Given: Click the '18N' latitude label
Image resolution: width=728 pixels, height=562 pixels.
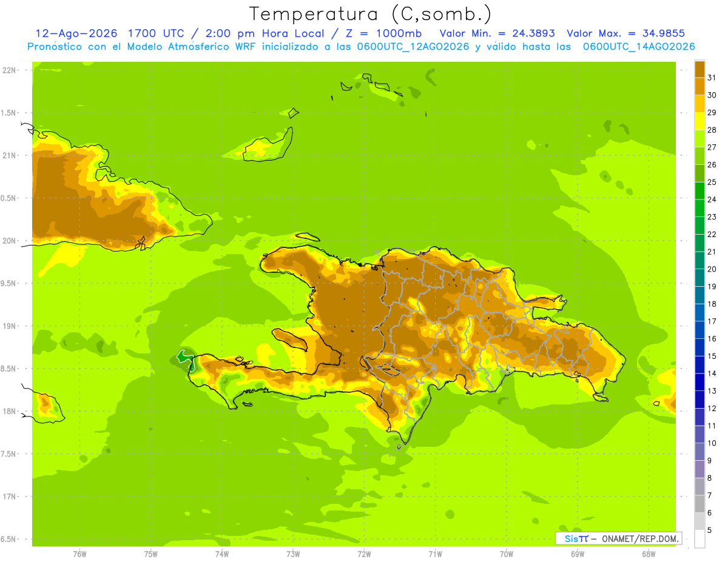Looking at the screenshot, I should point(10,411).
